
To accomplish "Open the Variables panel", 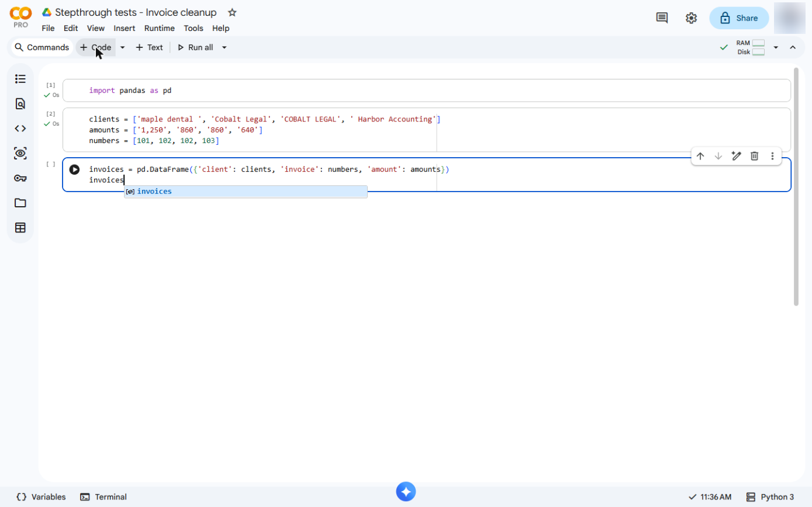I will tap(41, 497).
